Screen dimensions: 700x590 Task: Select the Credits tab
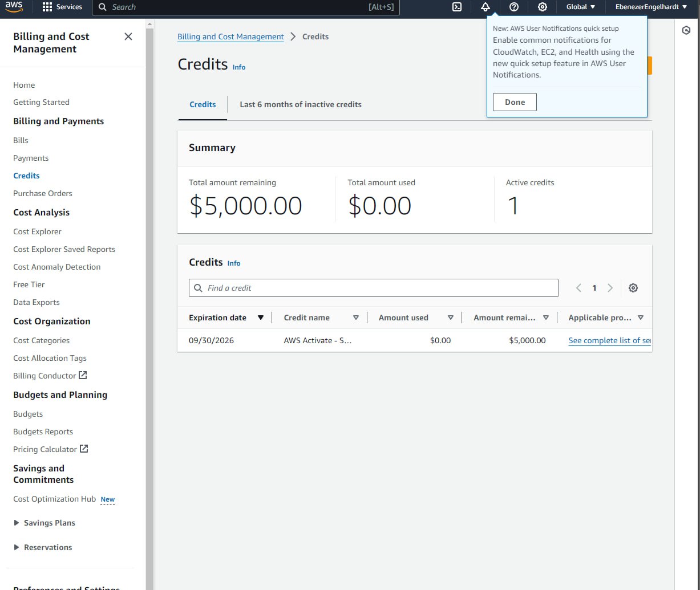pyautogui.click(x=203, y=104)
